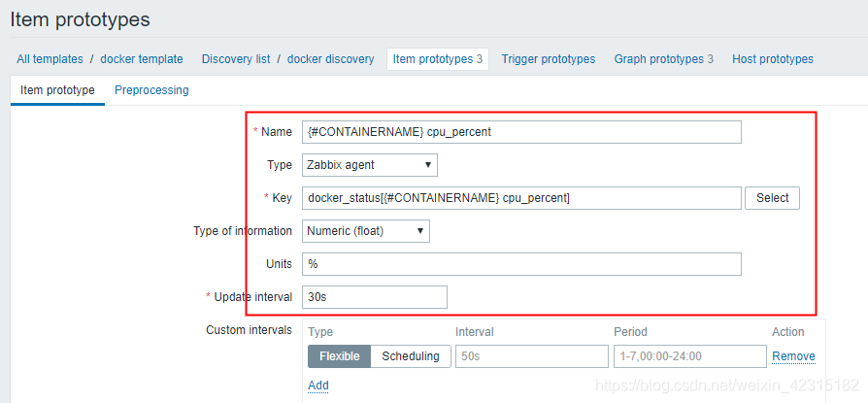
Task: Remove the custom interval row
Action: point(794,356)
